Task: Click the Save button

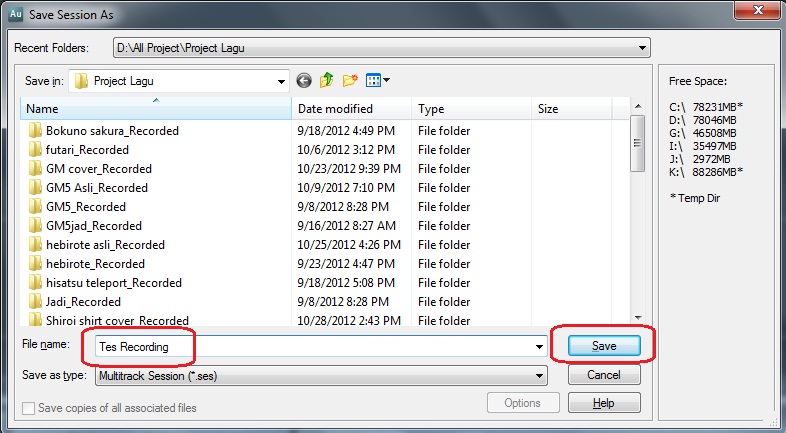Action: point(604,346)
